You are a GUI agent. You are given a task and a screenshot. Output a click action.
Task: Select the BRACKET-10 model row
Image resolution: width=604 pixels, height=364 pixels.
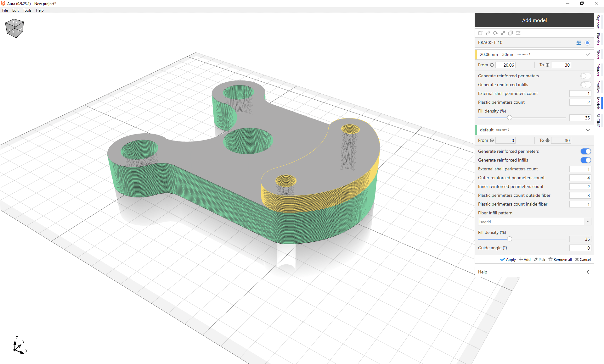pyautogui.click(x=534, y=43)
